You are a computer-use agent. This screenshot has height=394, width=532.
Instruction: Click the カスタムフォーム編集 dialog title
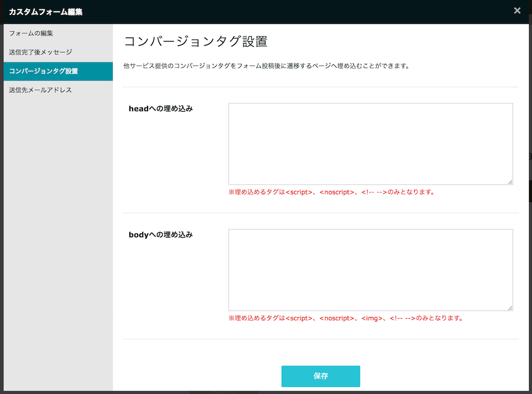[x=46, y=12]
